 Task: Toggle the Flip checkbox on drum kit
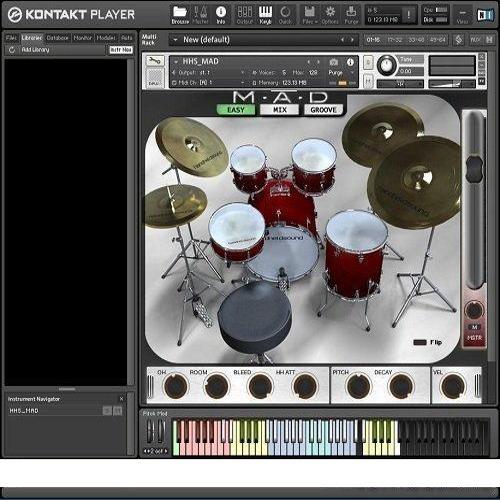click(420, 342)
